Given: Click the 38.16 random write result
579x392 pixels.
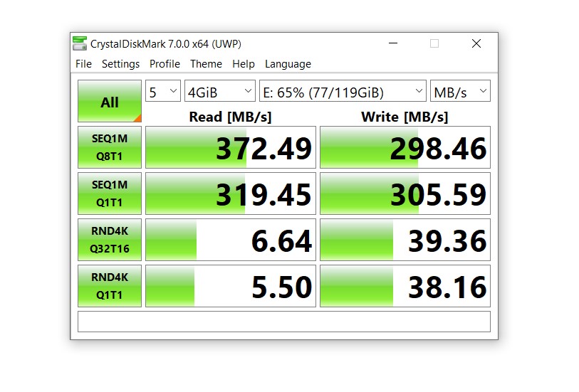Looking at the screenshot, I should pos(405,286).
